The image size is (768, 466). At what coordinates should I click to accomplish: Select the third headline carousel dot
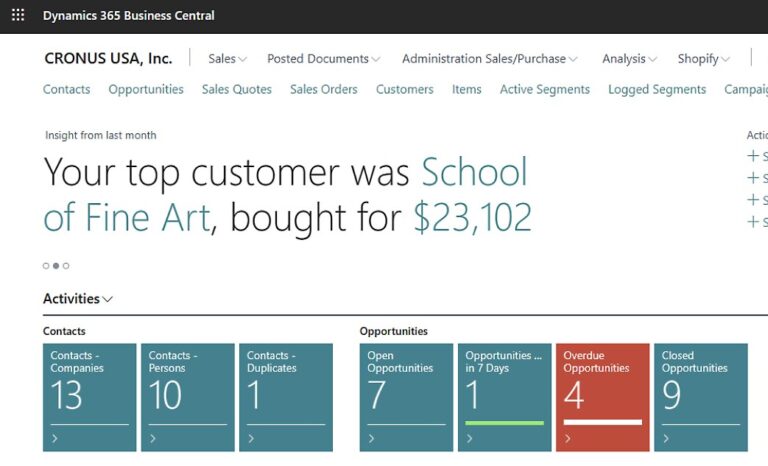pos(66,266)
